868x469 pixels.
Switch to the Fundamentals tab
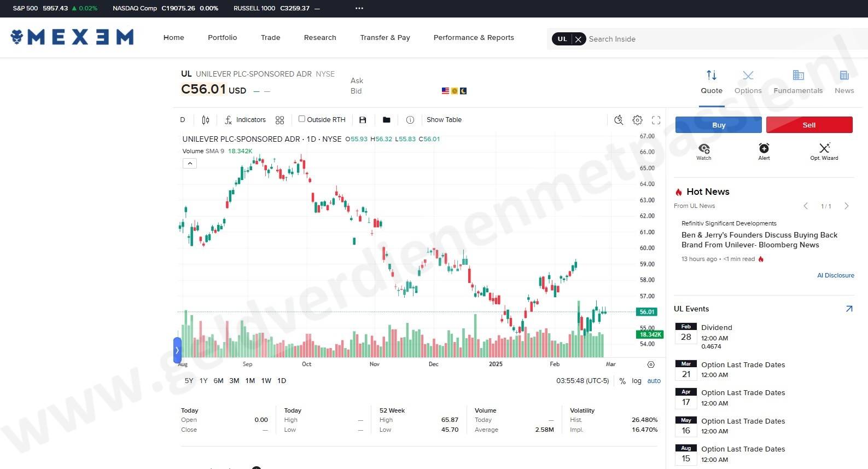click(x=798, y=82)
